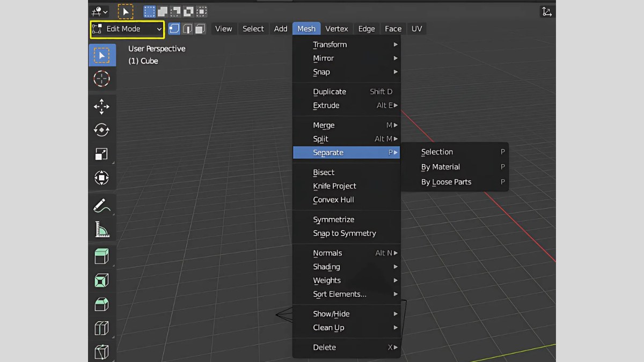Click the '(1) Cube' object label
The width and height of the screenshot is (644, 362).
(x=143, y=61)
